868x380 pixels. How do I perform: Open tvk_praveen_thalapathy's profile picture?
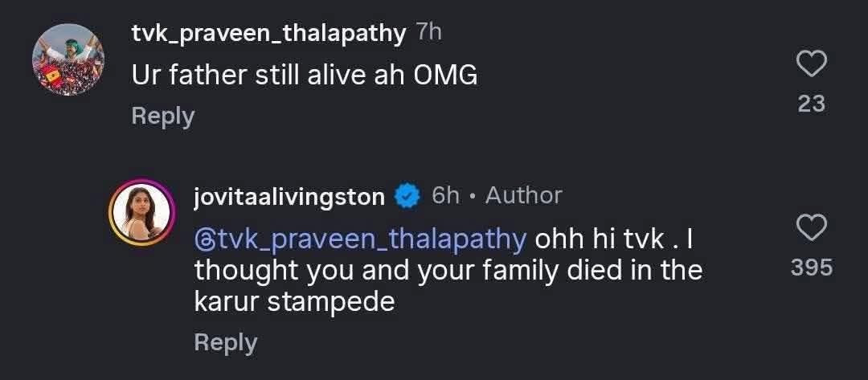tap(68, 60)
